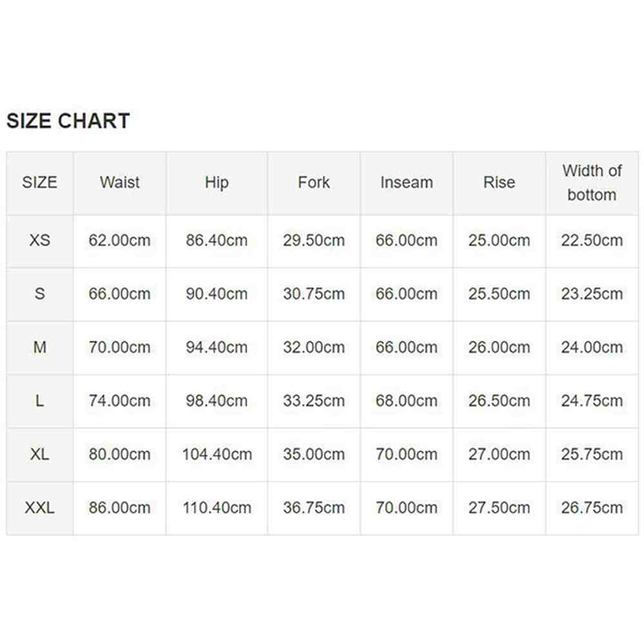Viewport: 644px width, 644px height.
Task: Click the SIZE CHART heading
Action: point(68,121)
